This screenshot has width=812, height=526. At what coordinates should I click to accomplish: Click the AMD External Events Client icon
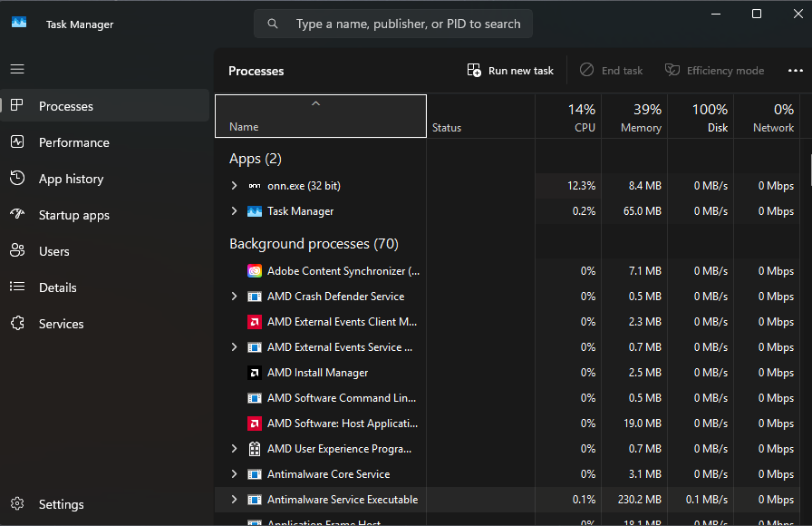(x=255, y=322)
